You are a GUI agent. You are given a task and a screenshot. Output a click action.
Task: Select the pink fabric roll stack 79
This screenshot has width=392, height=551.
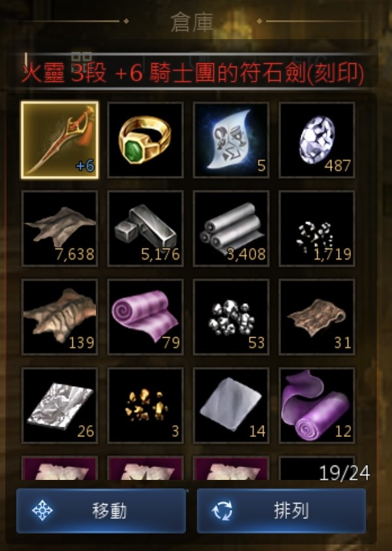point(145,317)
